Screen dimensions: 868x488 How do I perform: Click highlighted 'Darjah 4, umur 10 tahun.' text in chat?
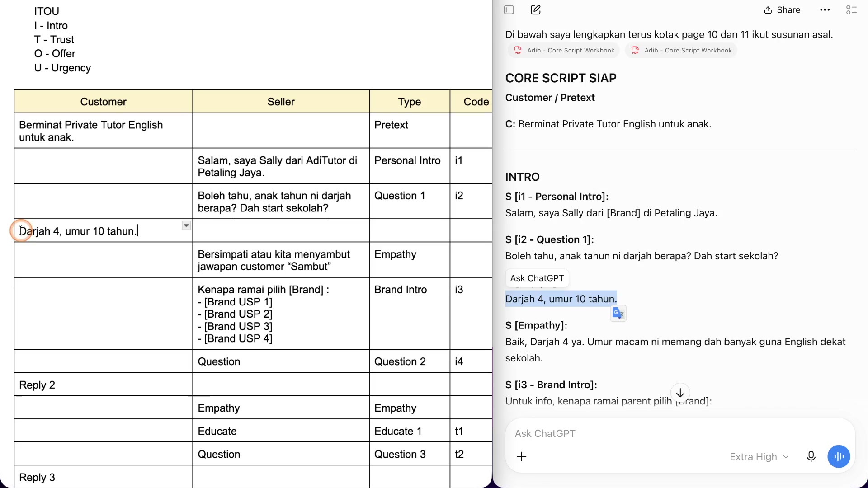click(561, 299)
